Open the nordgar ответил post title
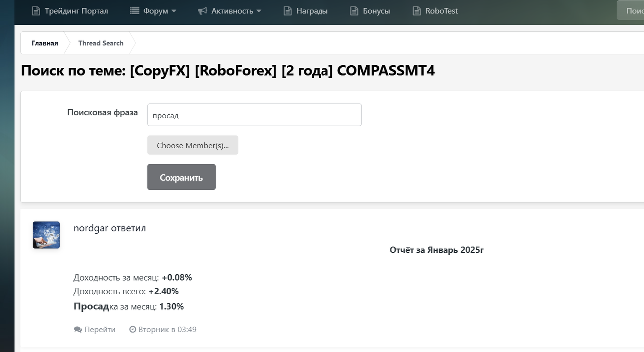 point(110,228)
